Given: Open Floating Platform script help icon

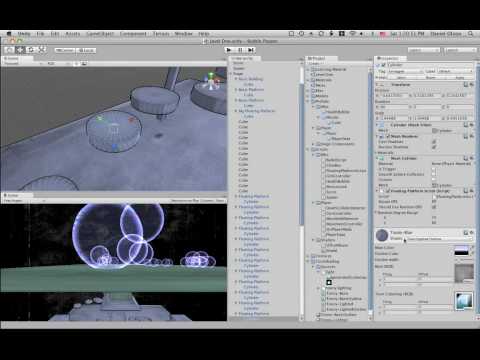Looking at the screenshot, I should point(466,191).
